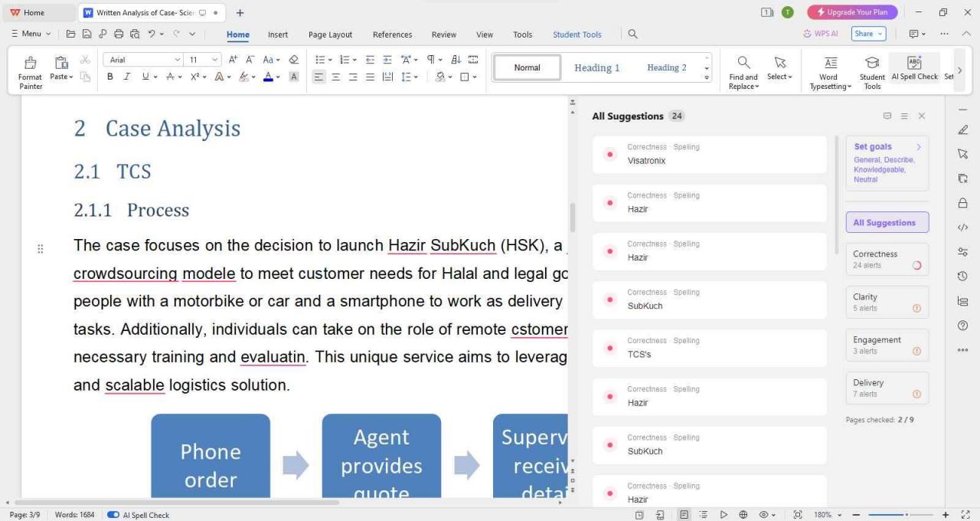980x521 pixels.
Task: Center-align the paragraph
Action: (x=336, y=77)
